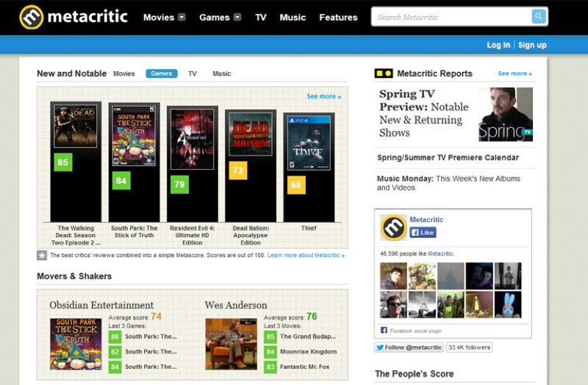Click the green 85 metascore badge
588x385 pixels.
[x=63, y=162]
